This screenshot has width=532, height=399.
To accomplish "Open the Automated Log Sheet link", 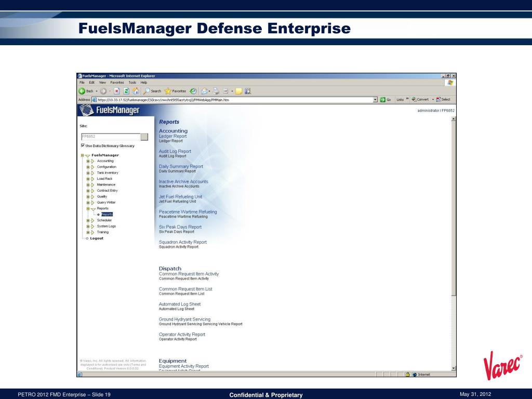I will (179, 304).
